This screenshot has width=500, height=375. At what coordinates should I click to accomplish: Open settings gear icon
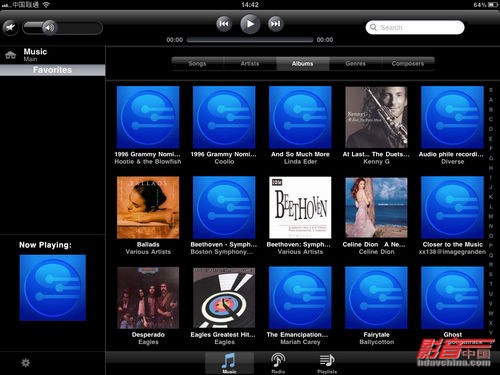tap(26, 363)
